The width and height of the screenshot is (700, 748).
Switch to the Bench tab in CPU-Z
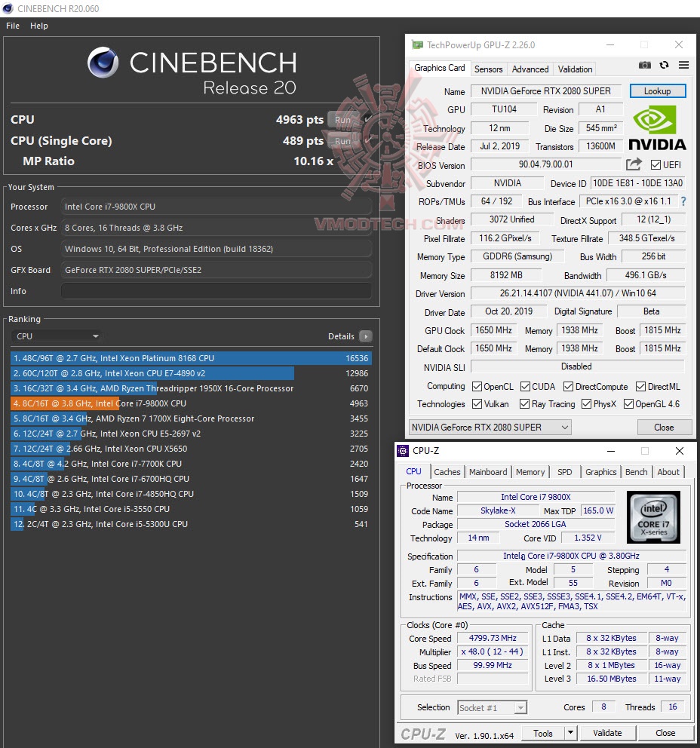(x=636, y=472)
